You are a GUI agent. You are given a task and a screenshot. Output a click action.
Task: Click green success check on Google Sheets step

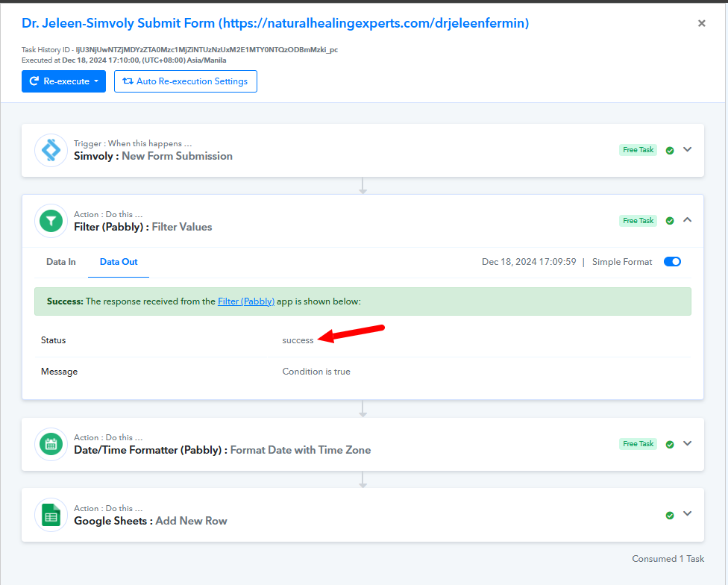(x=670, y=516)
